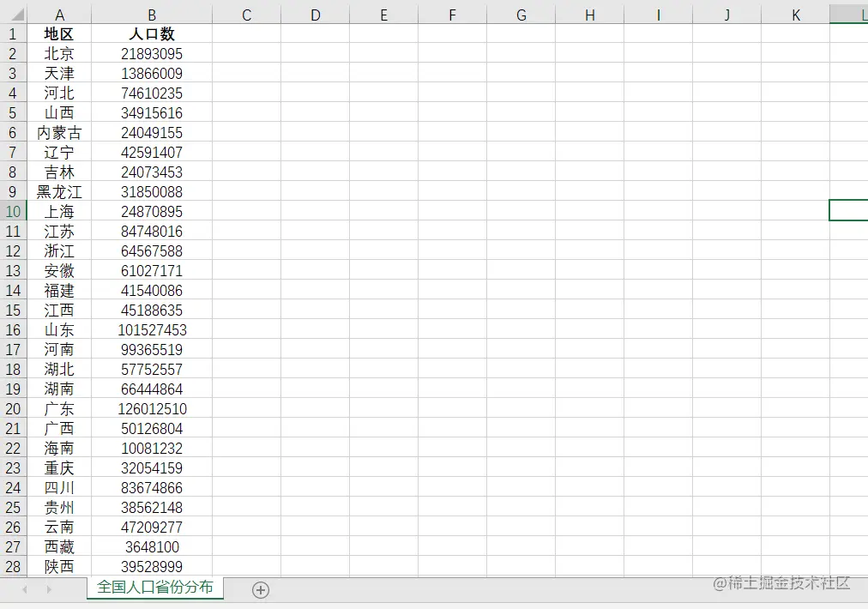
Task: Select the 广东 cell
Action: pos(59,409)
